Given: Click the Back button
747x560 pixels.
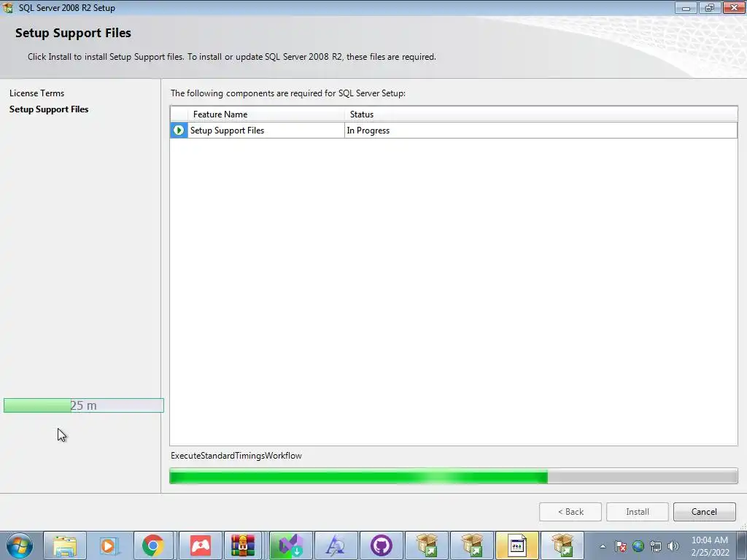Looking at the screenshot, I should click(570, 512).
